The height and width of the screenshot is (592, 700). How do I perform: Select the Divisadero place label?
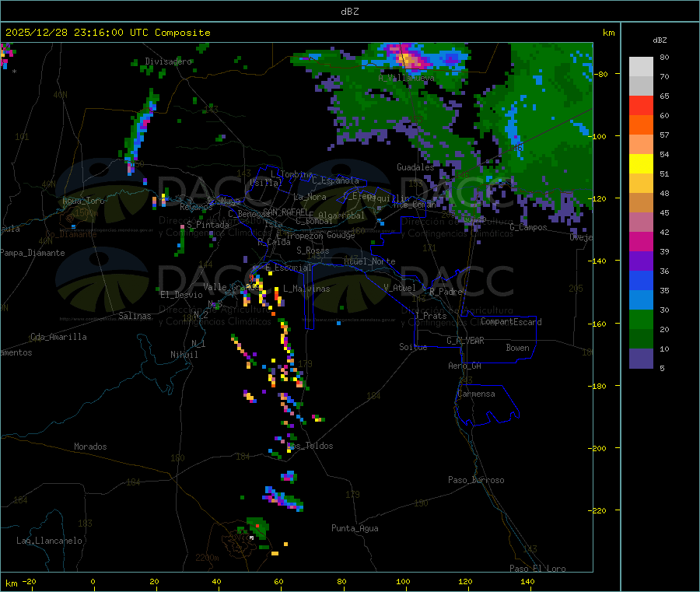pyautogui.click(x=168, y=61)
